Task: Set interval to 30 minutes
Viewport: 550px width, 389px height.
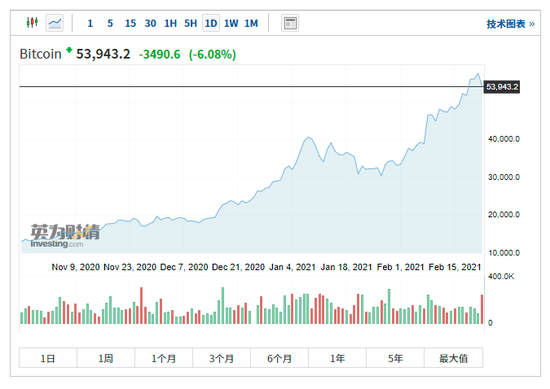Action: click(x=150, y=24)
